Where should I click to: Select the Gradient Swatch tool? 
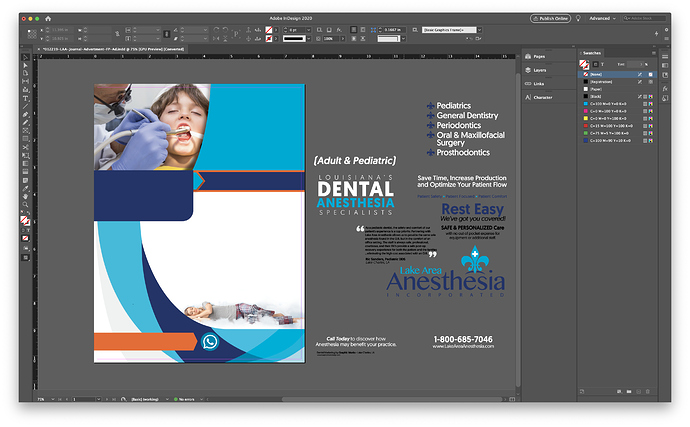(26, 163)
